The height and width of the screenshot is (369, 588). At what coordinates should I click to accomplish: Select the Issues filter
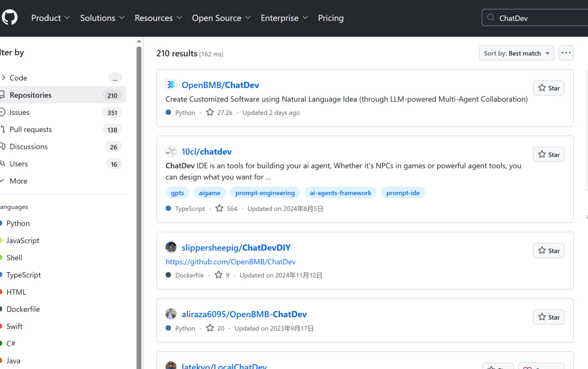pos(62,112)
